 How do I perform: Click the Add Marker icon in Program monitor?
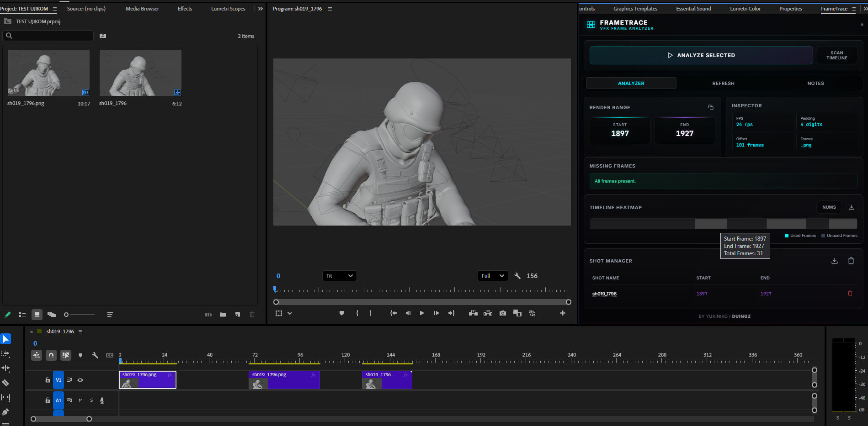point(341,313)
